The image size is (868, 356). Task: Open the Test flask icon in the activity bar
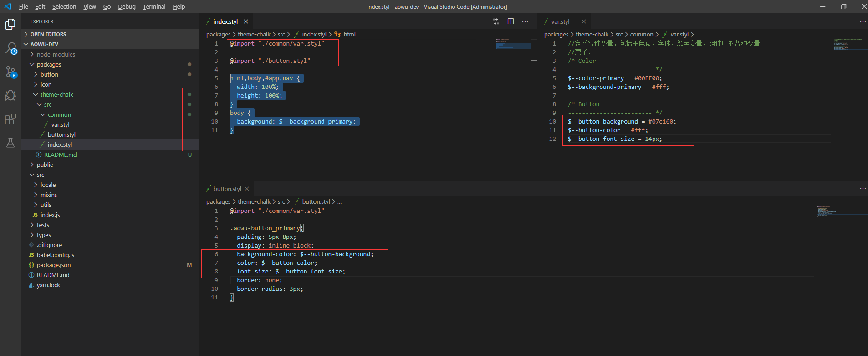tap(10, 143)
